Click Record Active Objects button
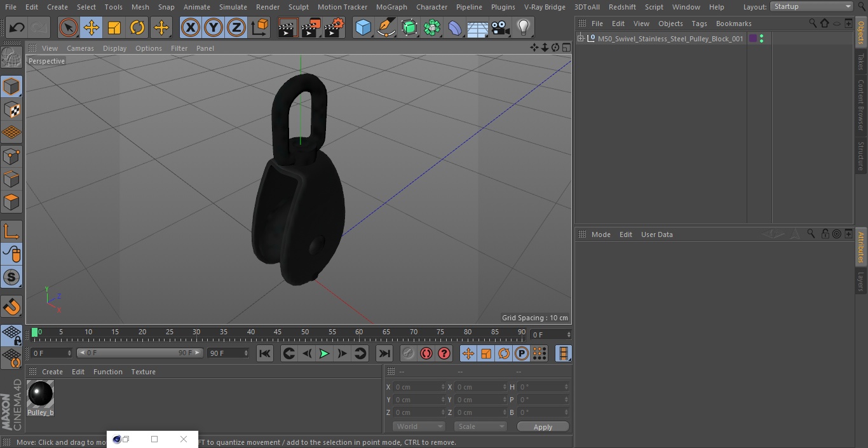 click(409, 353)
